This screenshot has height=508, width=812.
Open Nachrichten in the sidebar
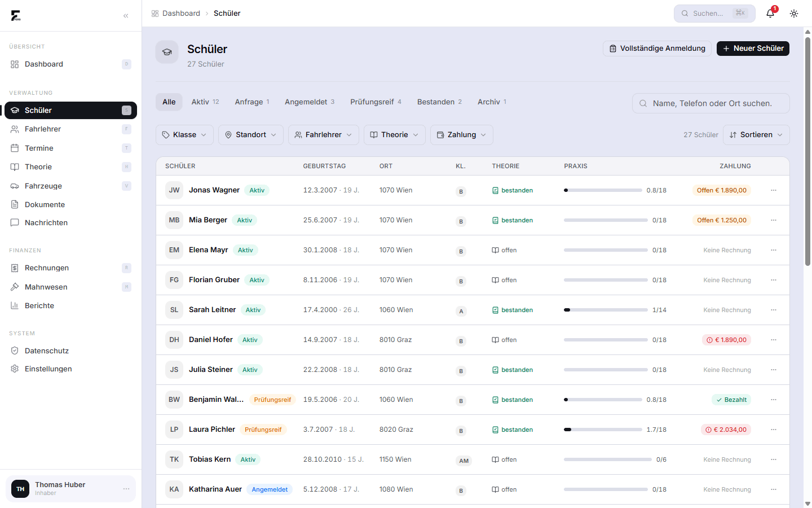pos(70,223)
